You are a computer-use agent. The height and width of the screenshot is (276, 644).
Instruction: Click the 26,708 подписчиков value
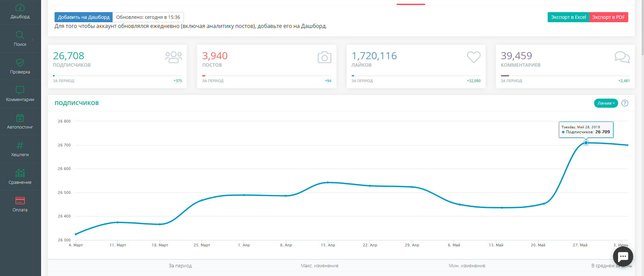69,56
